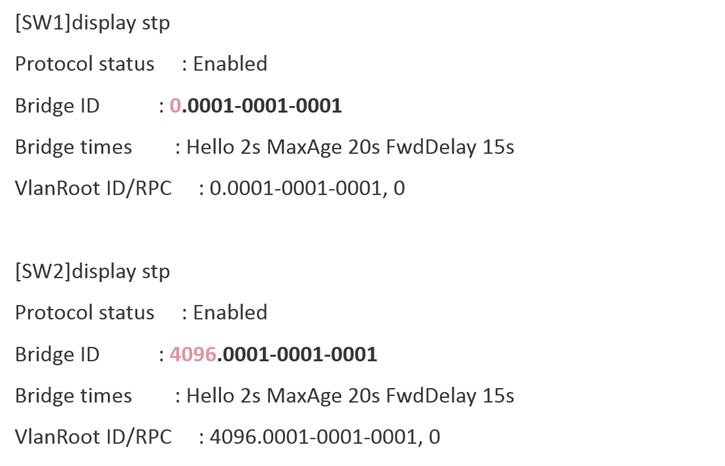Click SW2 VlanRoot ID/RPC label
725x466 pixels.
pos(93,437)
